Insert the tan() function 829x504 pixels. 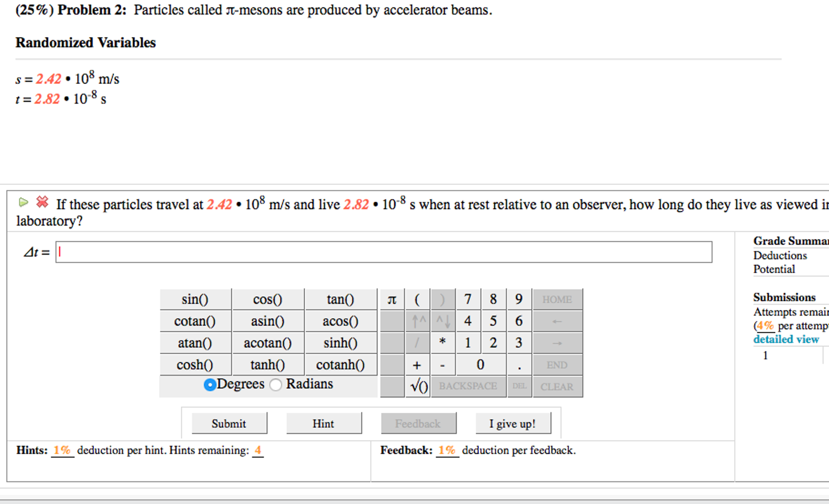pyautogui.click(x=341, y=299)
